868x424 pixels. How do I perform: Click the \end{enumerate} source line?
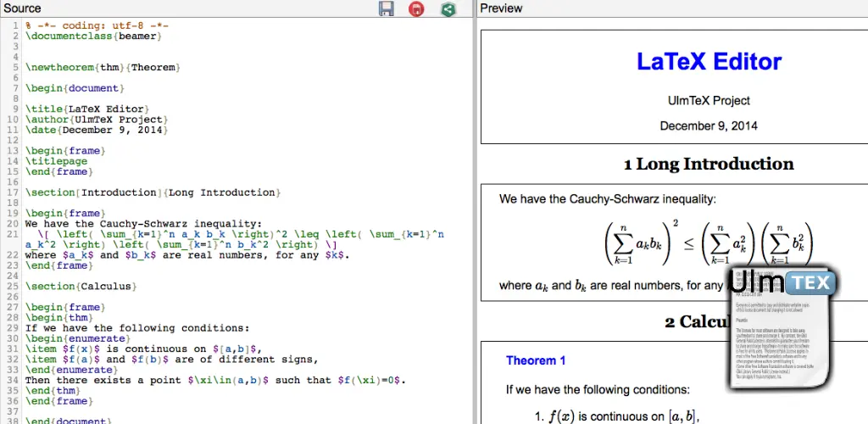pyautogui.click(x=71, y=370)
